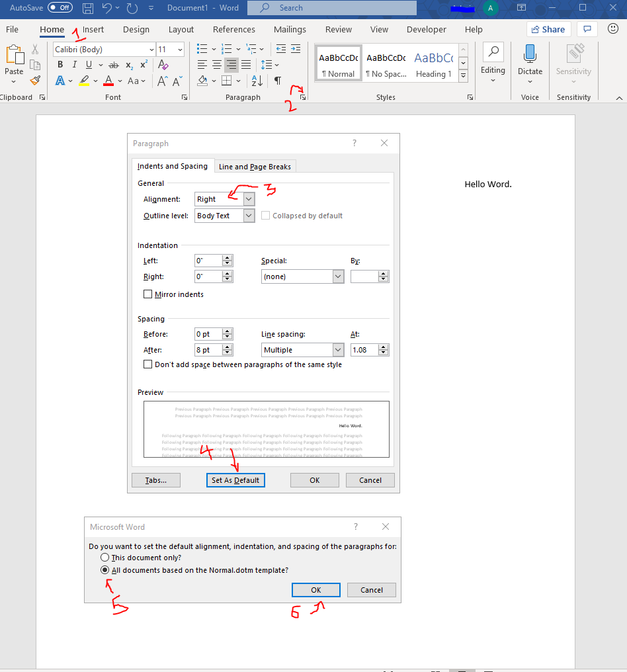Select the Format Painter

[35, 80]
